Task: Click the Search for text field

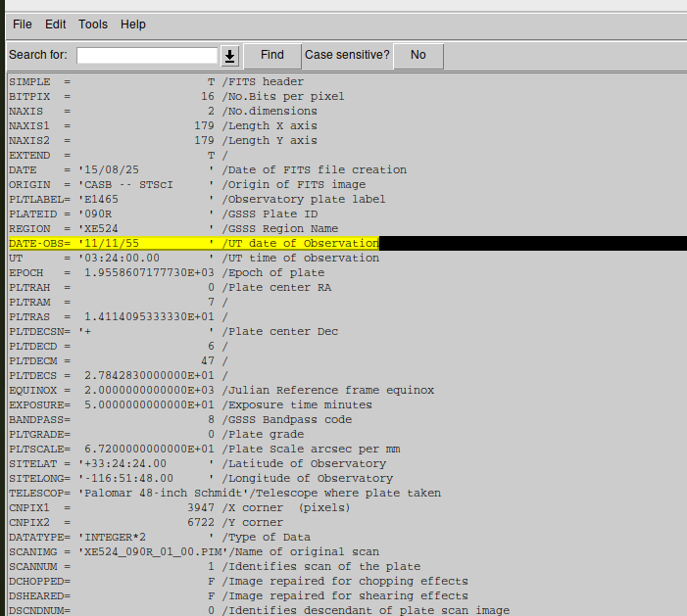Action: (x=146, y=55)
